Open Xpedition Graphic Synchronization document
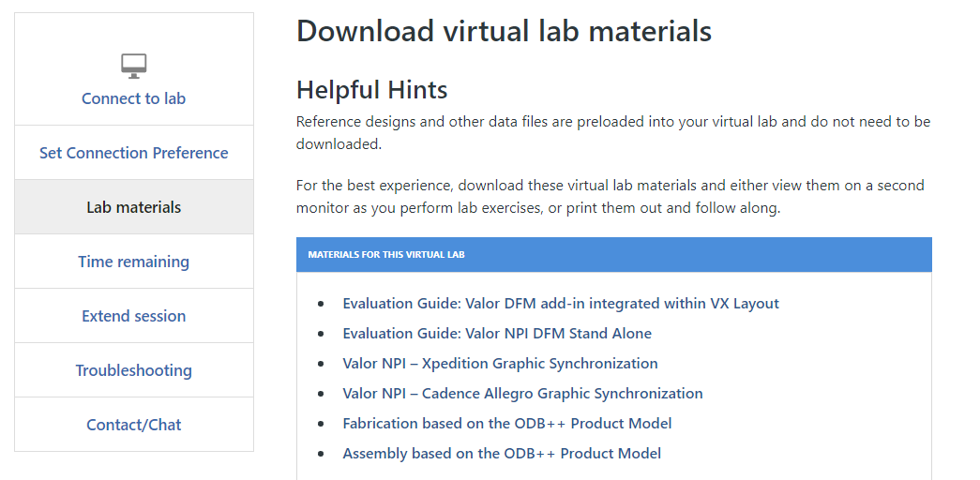Viewport: 980px width, 480px height. point(500,364)
